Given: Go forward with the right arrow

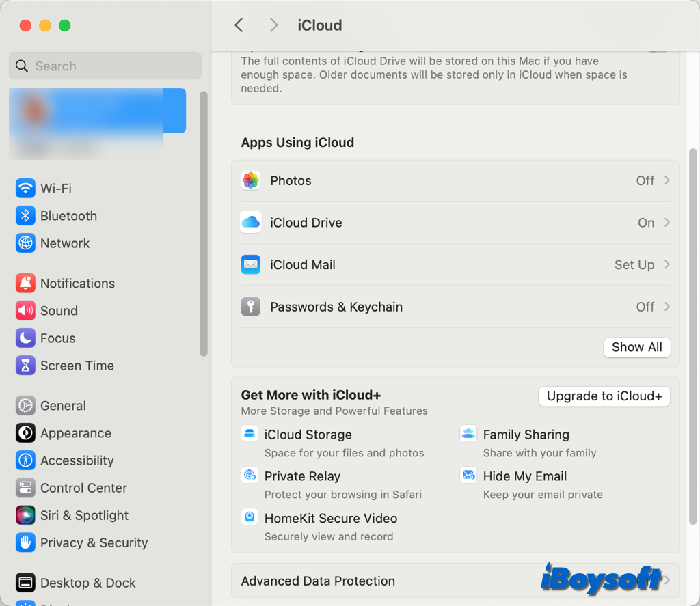Looking at the screenshot, I should pos(273,25).
